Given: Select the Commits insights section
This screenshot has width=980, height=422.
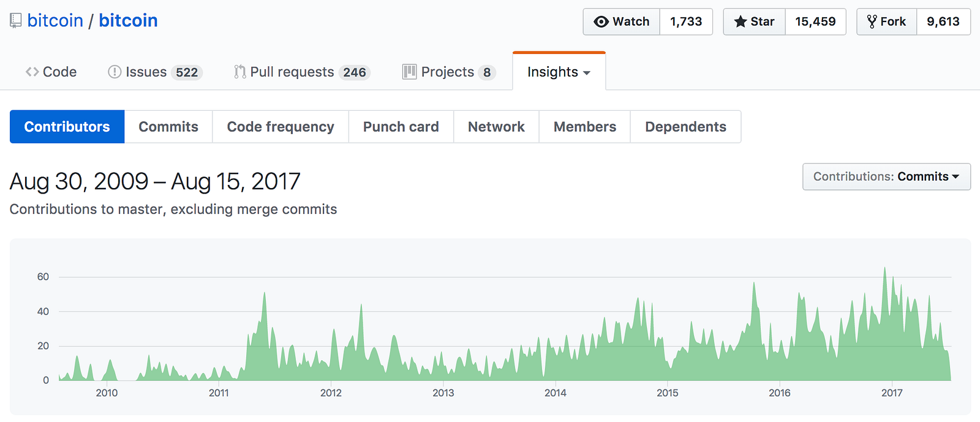Looking at the screenshot, I should [168, 127].
